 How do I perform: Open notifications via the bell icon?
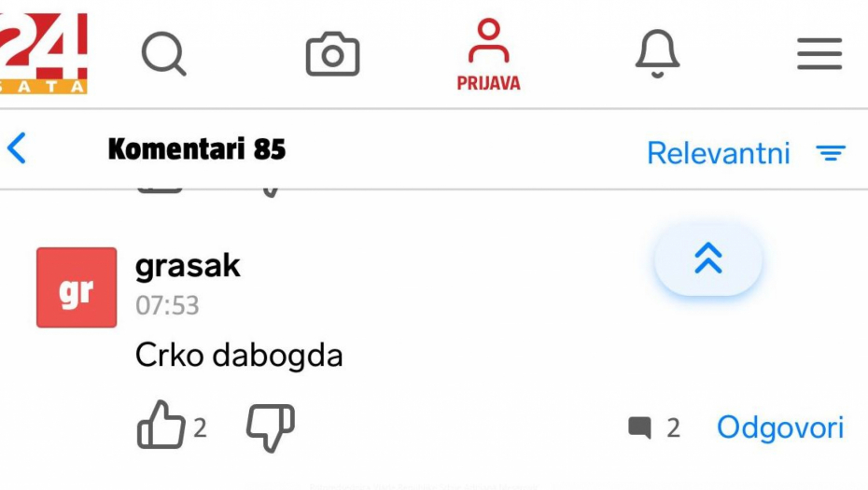click(657, 54)
